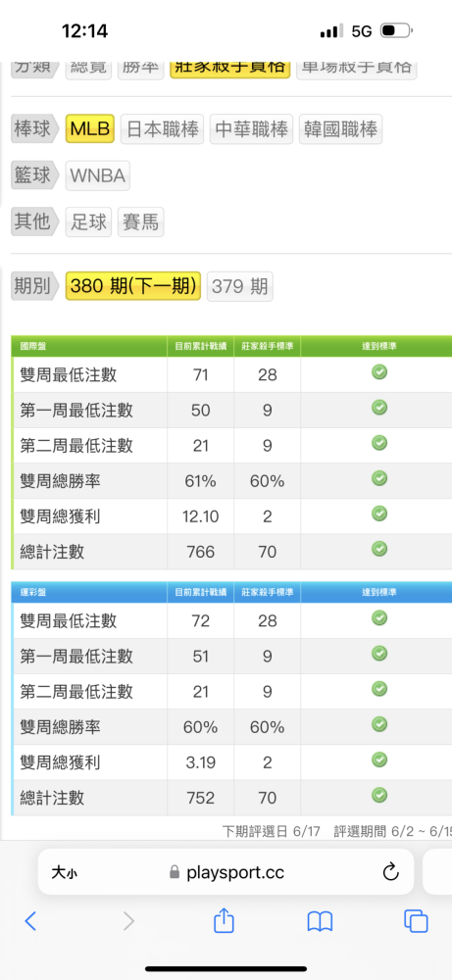Tap the green check for 國際盤 雙周最低注數

tap(378, 372)
